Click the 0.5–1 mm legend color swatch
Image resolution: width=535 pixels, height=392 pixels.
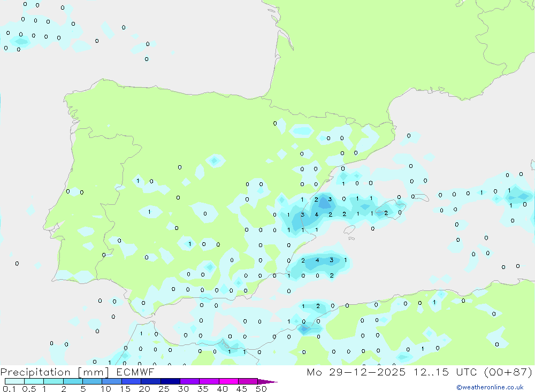click(x=34, y=381)
